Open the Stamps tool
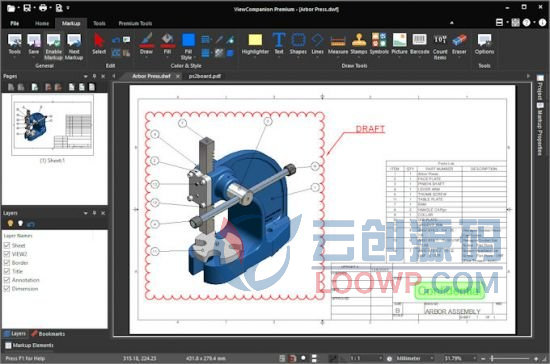 (x=358, y=44)
